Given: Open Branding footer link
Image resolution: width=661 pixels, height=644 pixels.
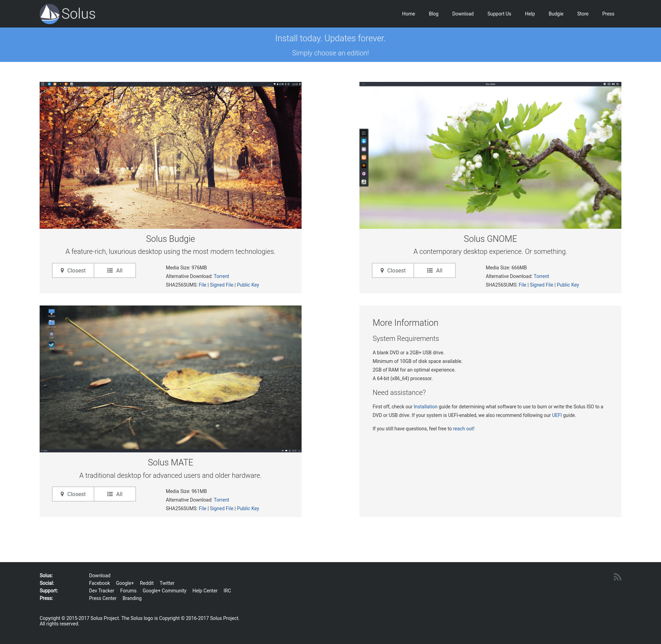Looking at the screenshot, I should click(x=132, y=598).
